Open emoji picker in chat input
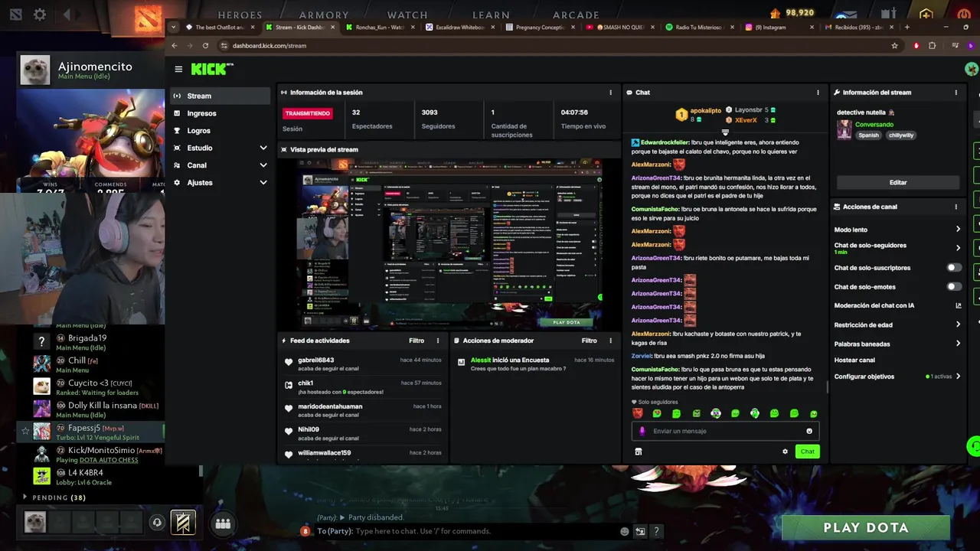Viewport: 980px width, 551px height. pyautogui.click(x=809, y=431)
